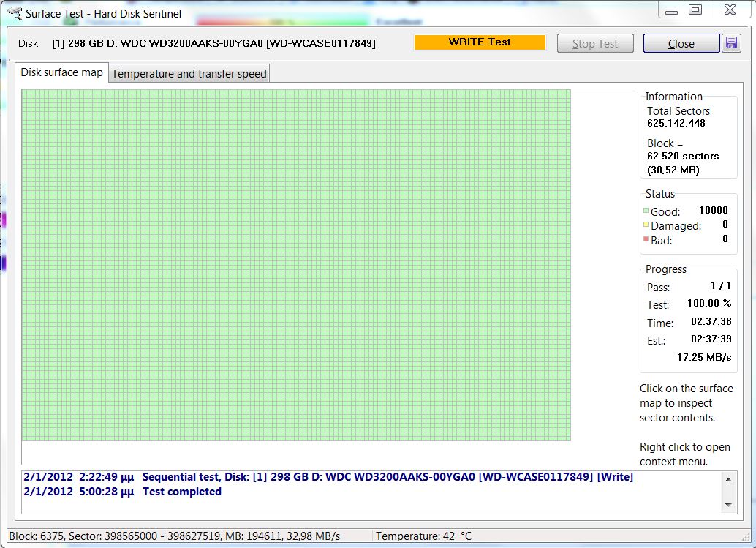Click the 'Temperature: 42 °C' status bar entry
The width and height of the screenshot is (756, 548).
pyautogui.click(x=424, y=536)
